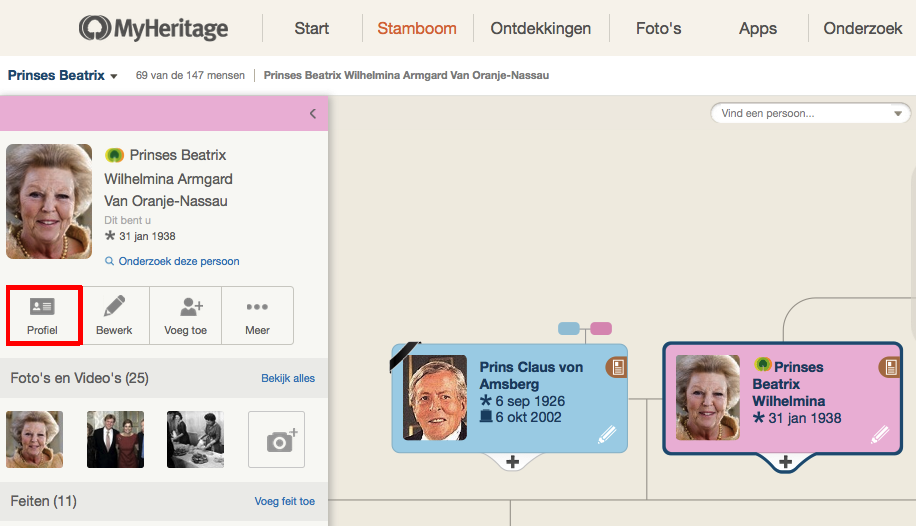Click the blue family color tag
This screenshot has width=916, height=526.
569,328
